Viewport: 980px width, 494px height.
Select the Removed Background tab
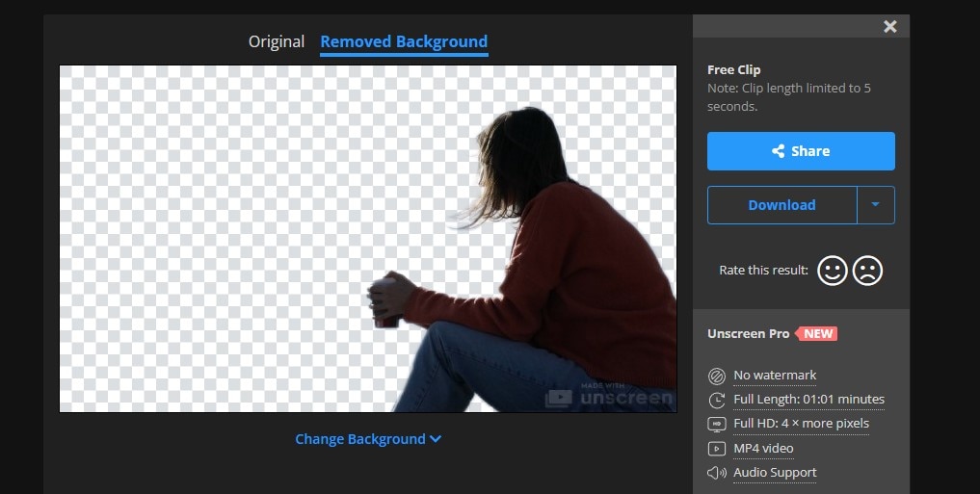click(404, 41)
